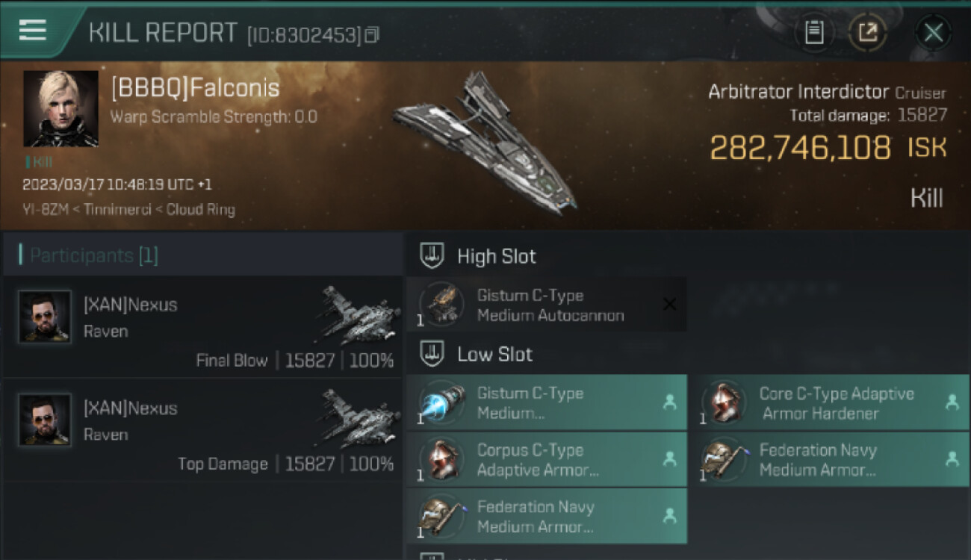
Task: Click the share export icon
Action: click(868, 32)
